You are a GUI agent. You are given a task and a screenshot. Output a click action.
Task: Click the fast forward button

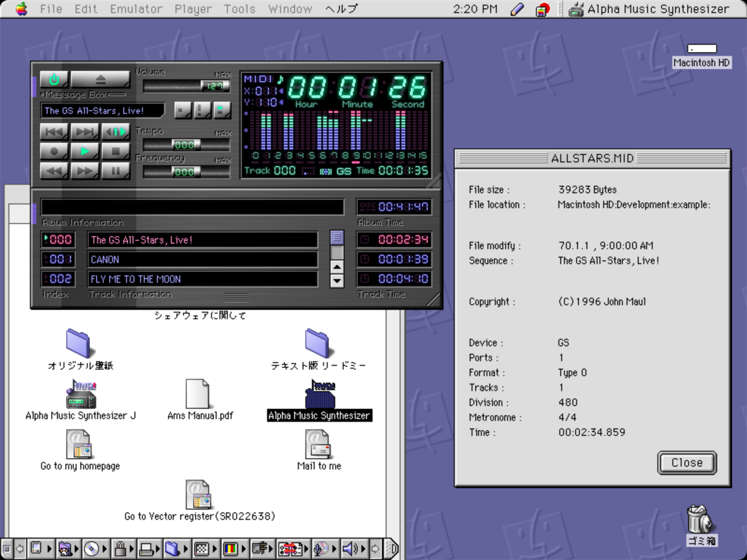click(x=85, y=171)
